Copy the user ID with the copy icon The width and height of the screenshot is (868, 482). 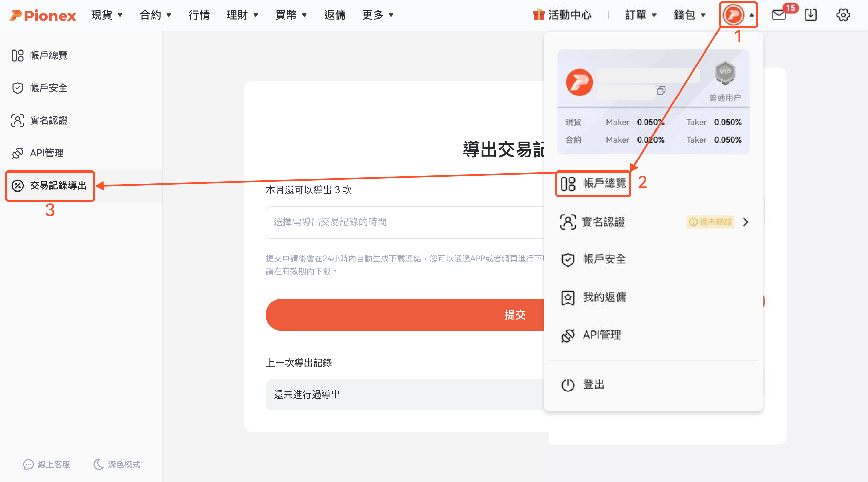(661, 91)
